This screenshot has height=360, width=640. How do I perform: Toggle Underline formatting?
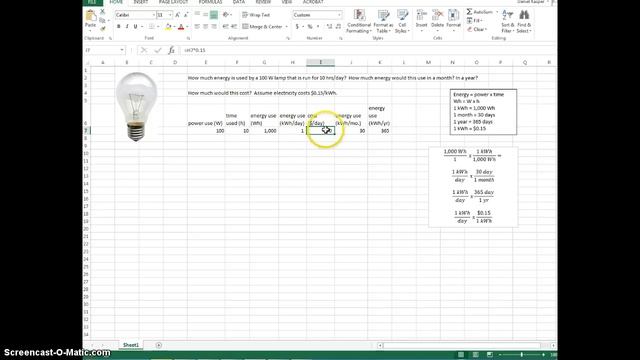136,27
